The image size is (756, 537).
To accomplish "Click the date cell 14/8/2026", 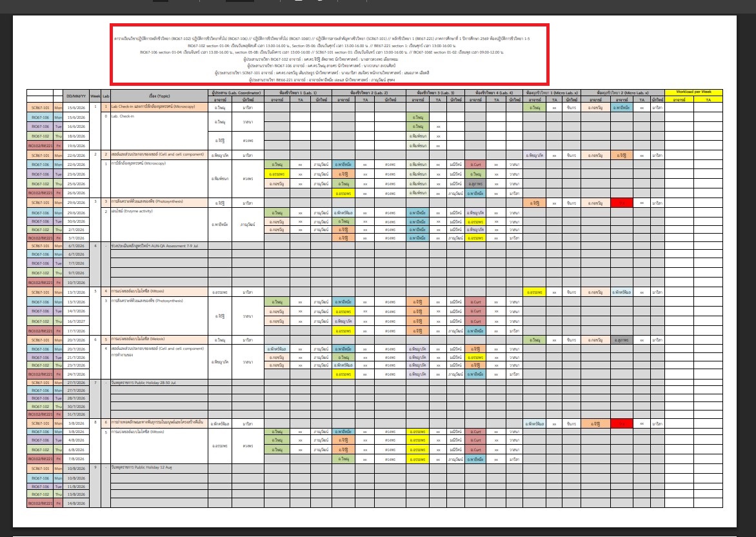I will coord(76,503).
